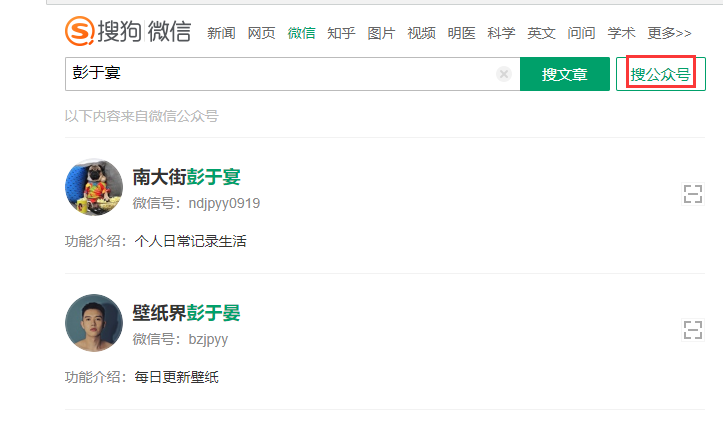The width and height of the screenshot is (723, 440).
Task: Go to the 学术 tab
Action: [x=622, y=33]
